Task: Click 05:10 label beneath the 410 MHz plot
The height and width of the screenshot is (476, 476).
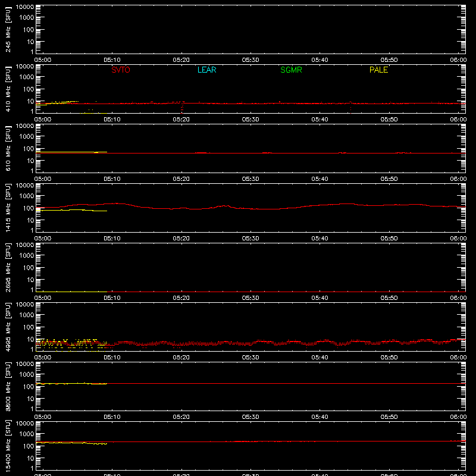Action: click(112, 120)
